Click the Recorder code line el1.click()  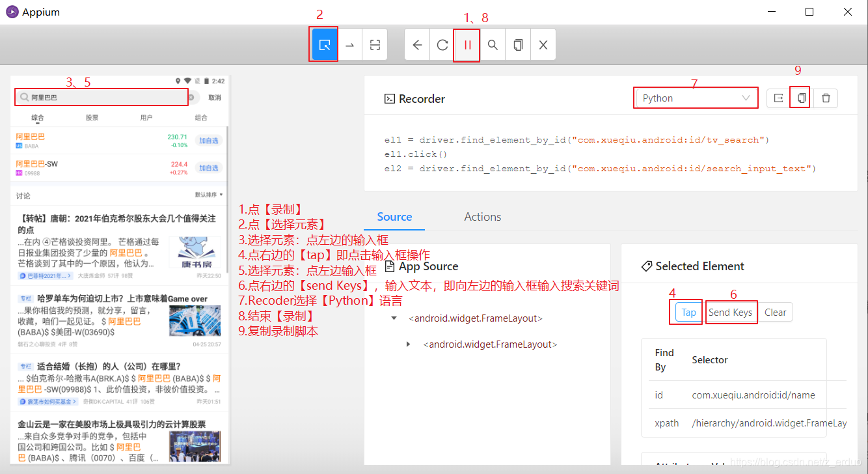(416, 154)
